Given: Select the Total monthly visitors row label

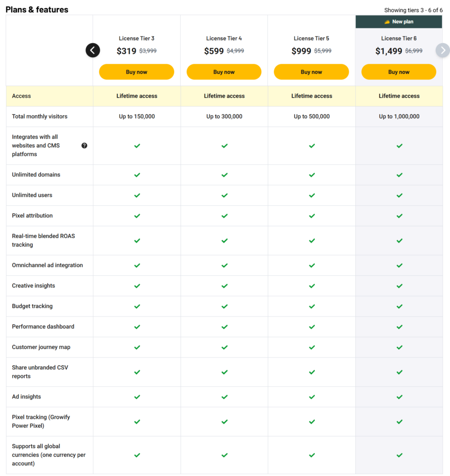Looking at the screenshot, I should click(39, 117).
